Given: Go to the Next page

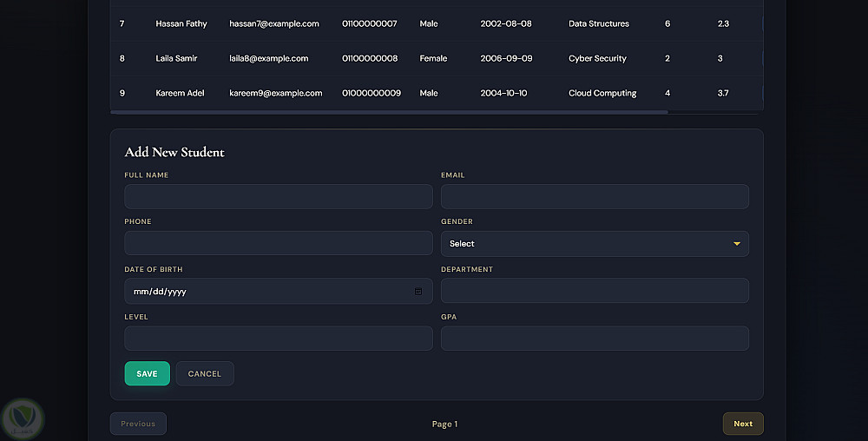Looking at the screenshot, I should point(743,424).
